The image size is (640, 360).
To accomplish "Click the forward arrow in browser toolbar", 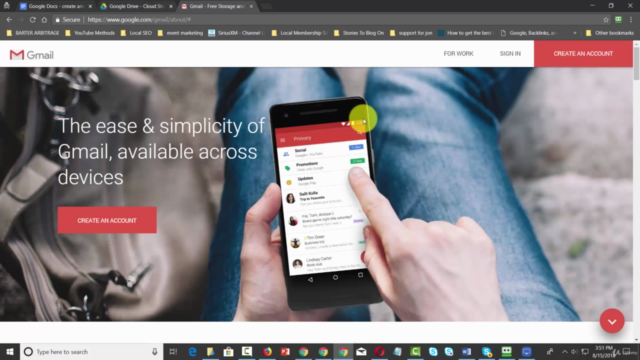I will click(21, 20).
